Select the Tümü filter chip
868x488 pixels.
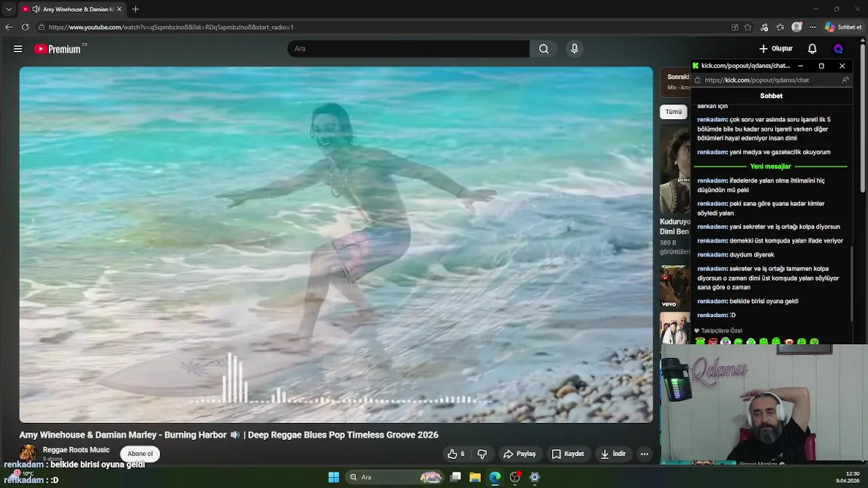[x=673, y=112]
